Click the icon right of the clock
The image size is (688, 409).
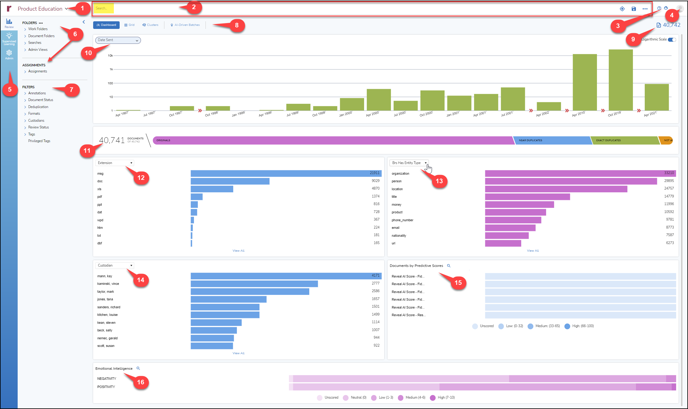[666, 8]
